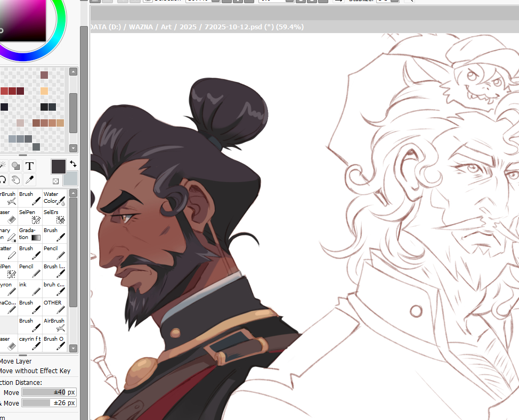
Task: Pick the peach swatch in palette
Action: coord(44,91)
